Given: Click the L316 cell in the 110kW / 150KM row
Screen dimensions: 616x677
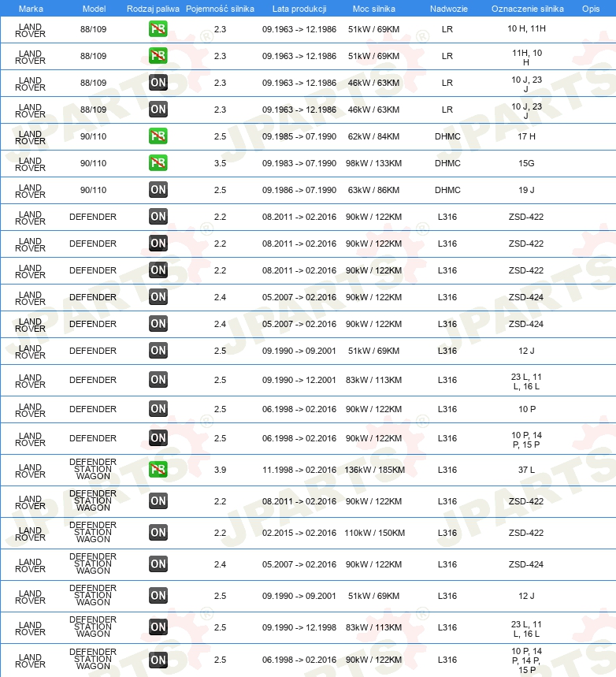Looking at the screenshot, I should [447, 533].
